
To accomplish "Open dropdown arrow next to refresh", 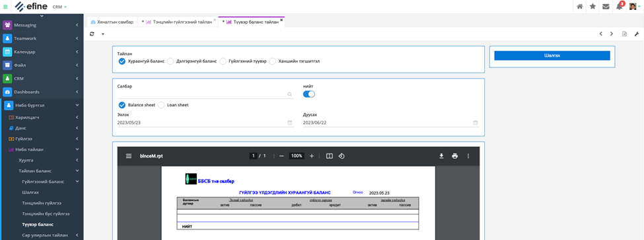I will click(102, 34).
